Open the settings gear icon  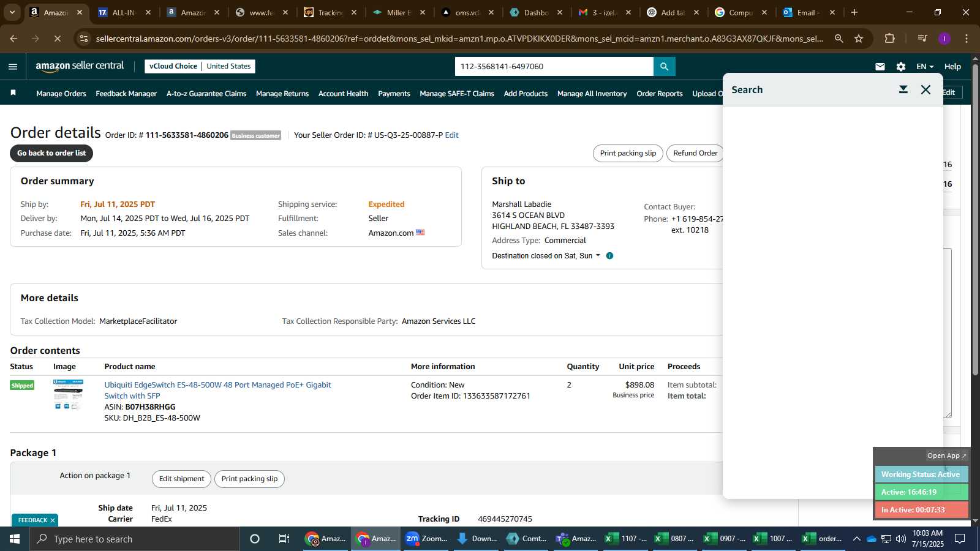(901, 67)
